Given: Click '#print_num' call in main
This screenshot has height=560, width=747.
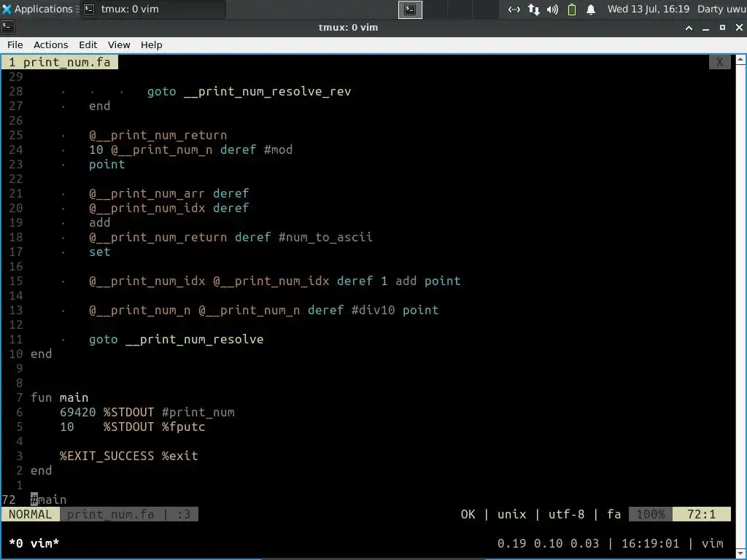Looking at the screenshot, I should (198, 413).
